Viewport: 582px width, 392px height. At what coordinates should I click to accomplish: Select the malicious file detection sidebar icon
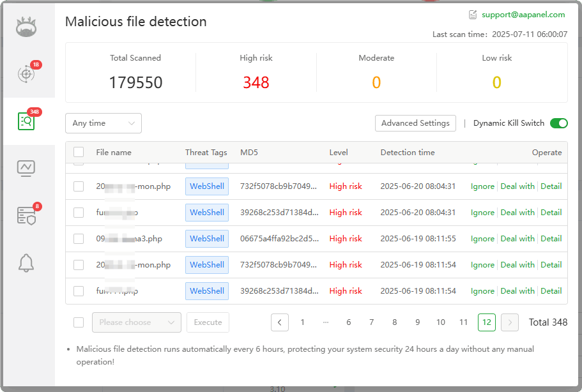point(26,121)
